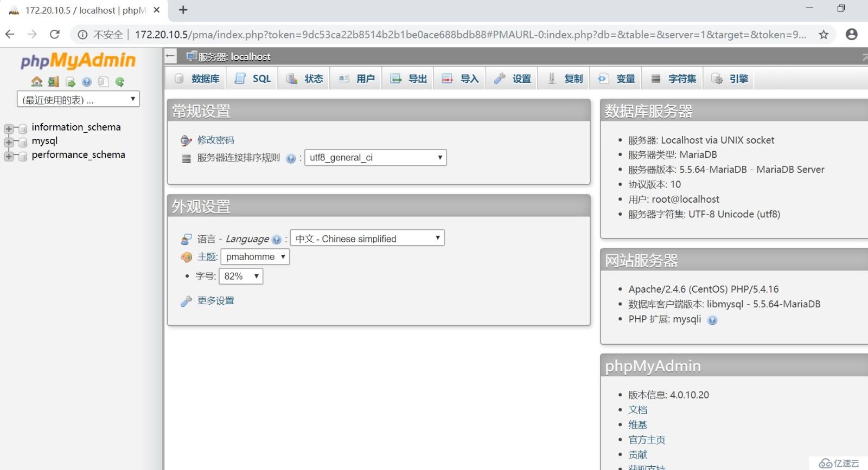Click the information_schema database icon
The width and height of the screenshot is (868, 470).
(x=23, y=128)
